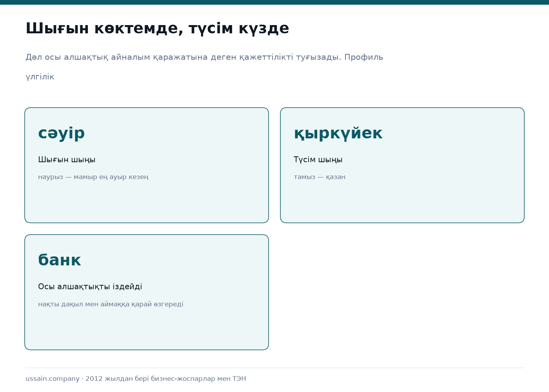Click the text "тамыз — қазан"

[x=320, y=177]
